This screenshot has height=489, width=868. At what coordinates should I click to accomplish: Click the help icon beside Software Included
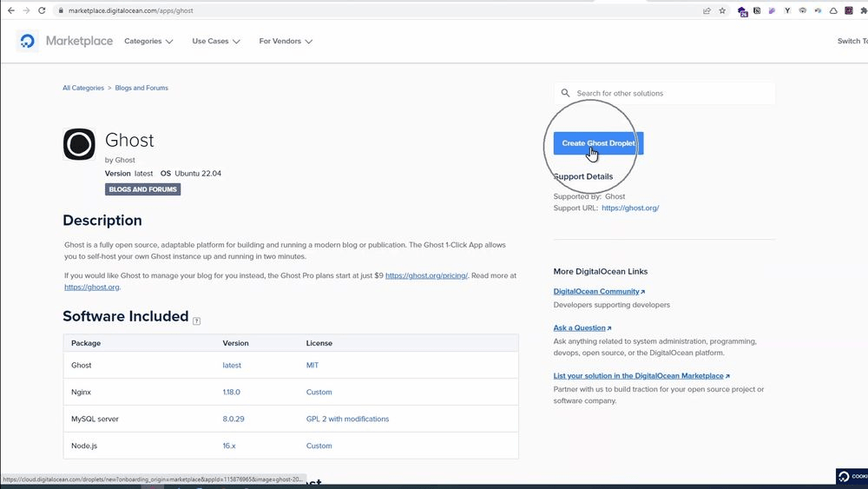pos(196,320)
